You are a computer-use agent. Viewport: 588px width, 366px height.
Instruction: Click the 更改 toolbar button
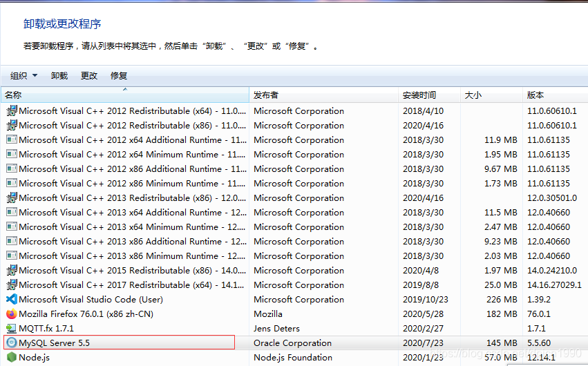(89, 76)
